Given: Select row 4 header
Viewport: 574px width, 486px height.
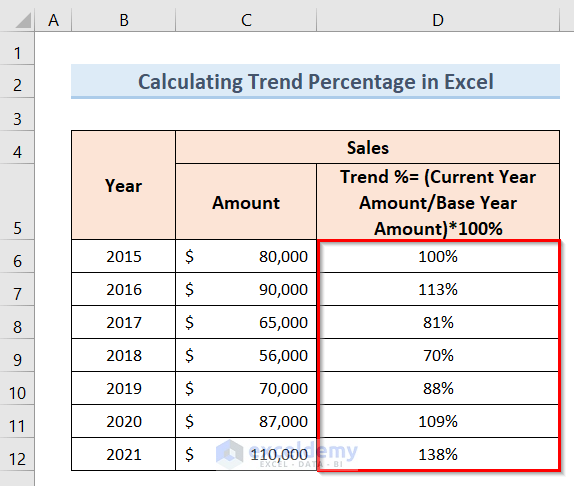Looking at the screenshot, I should point(17,147).
